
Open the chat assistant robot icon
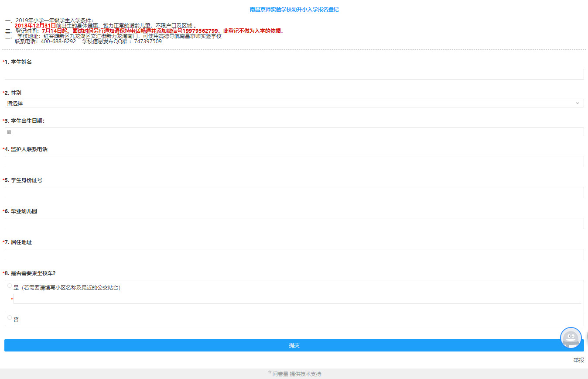[x=571, y=338]
